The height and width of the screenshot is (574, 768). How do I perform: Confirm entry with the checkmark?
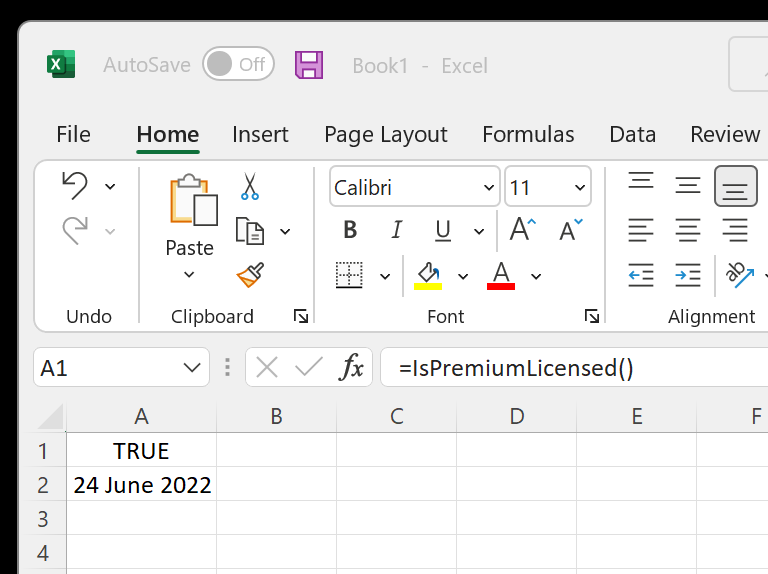point(309,367)
